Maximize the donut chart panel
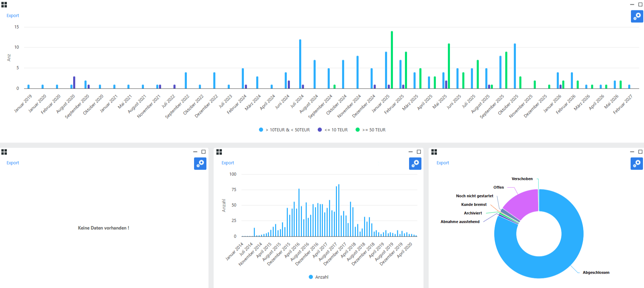The height and width of the screenshot is (288, 644). 640,152
